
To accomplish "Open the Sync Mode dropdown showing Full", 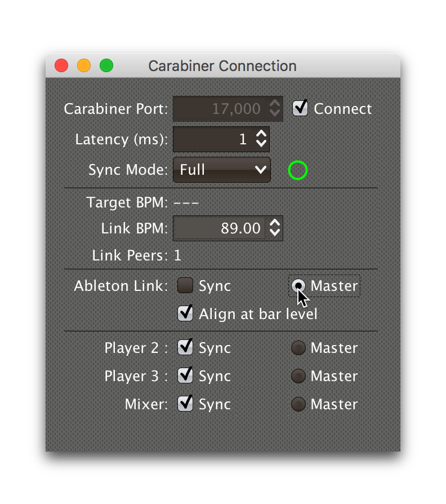I will [x=221, y=170].
